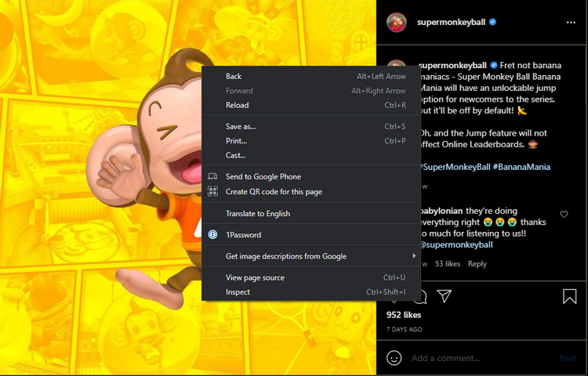
Task: Click the Send to Google Phone device icon
Action: click(212, 177)
